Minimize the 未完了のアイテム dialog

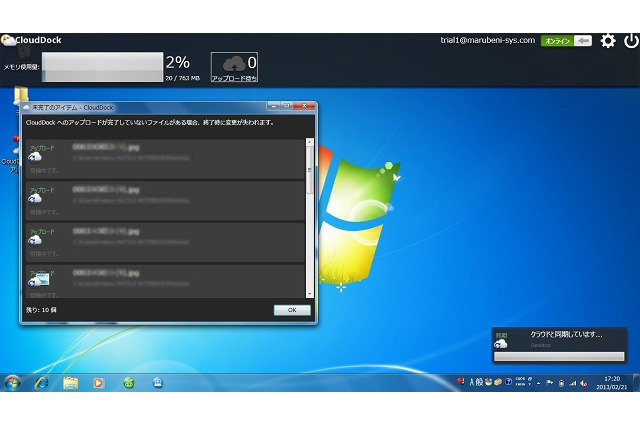(273, 106)
